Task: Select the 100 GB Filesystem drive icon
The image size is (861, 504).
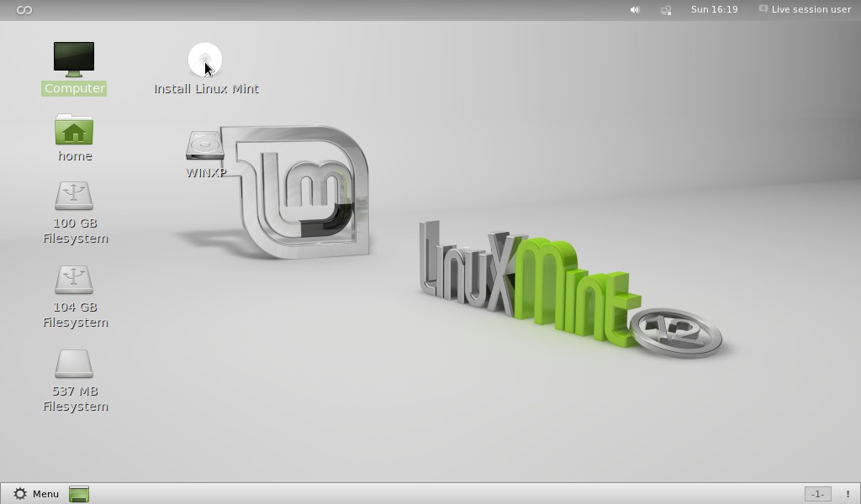Action: point(74,196)
